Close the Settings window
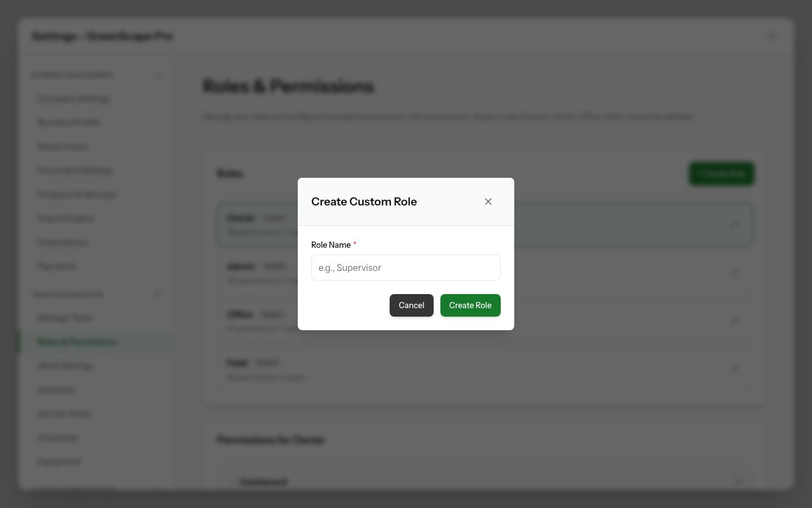The image size is (812, 508). pos(771,36)
